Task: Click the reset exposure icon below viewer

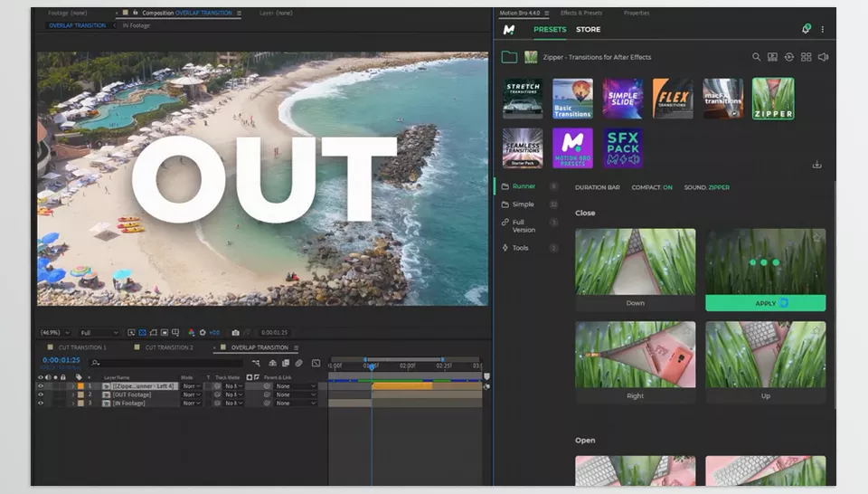Action: click(203, 332)
